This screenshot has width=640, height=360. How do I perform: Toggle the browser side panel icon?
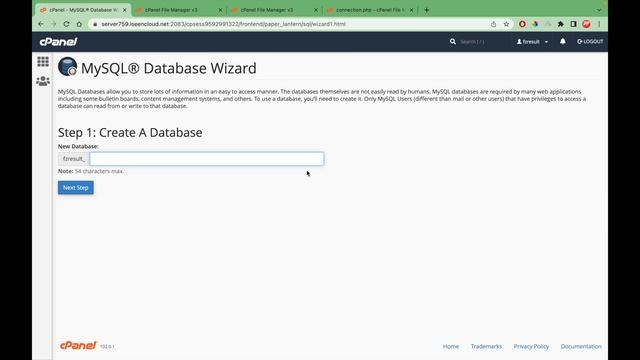tap(573, 24)
